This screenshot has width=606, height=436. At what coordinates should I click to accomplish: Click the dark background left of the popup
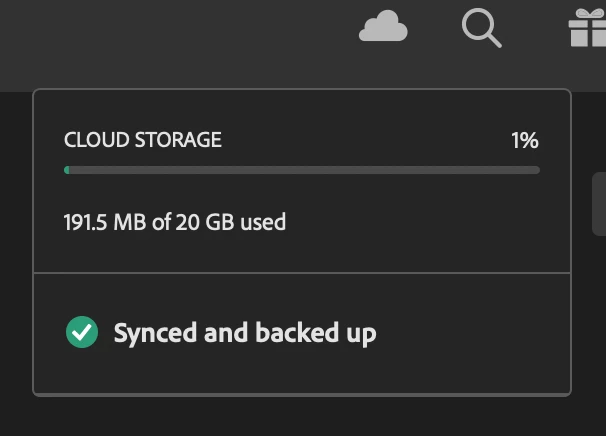tap(15, 250)
